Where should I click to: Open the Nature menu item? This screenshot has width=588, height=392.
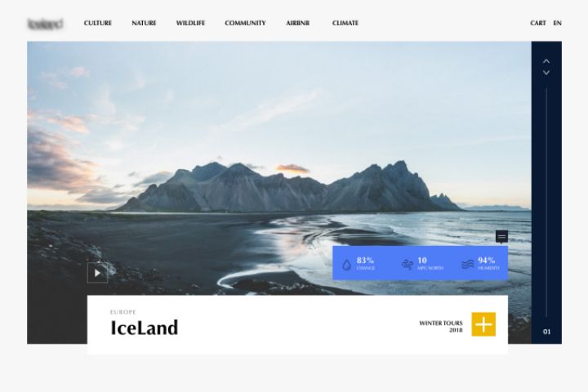point(144,23)
